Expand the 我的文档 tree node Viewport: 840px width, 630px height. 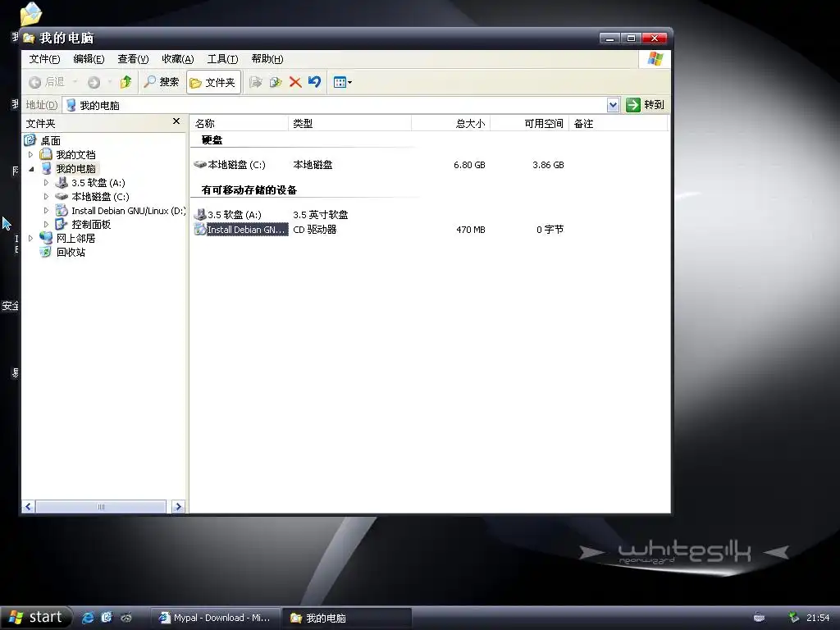[x=30, y=154]
